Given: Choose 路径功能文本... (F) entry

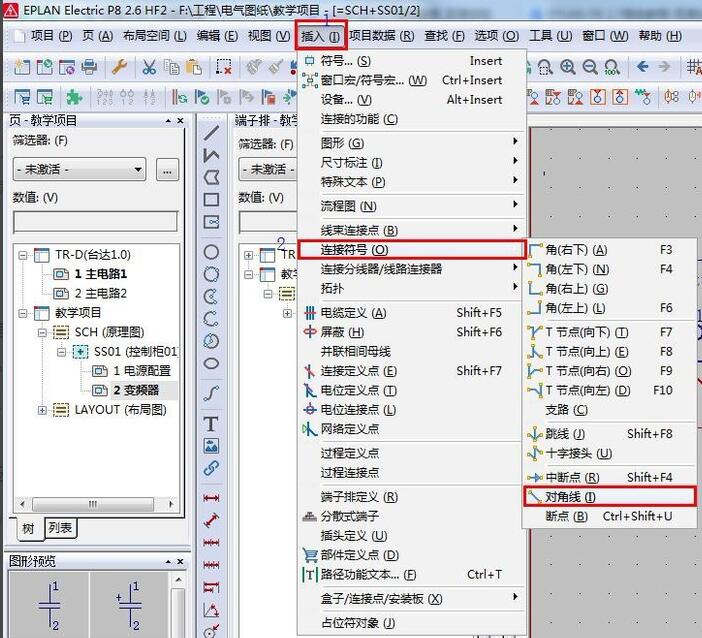Looking at the screenshot, I should coord(411,574).
